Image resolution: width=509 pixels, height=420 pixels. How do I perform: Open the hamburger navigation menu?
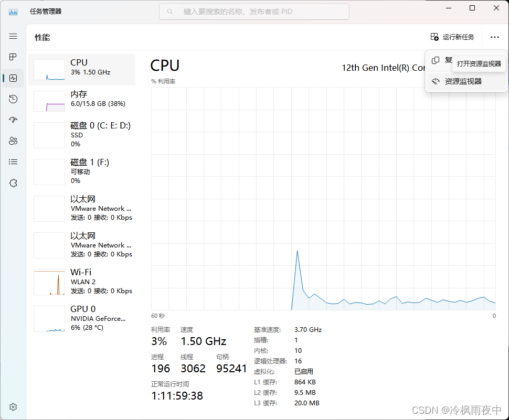pyautogui.click(x=13, y=36)
